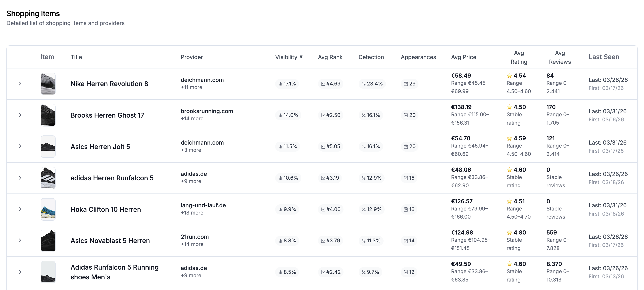
Task: Click the 17.1% visibility bar-chart icon
Action: click(x=280, y=84)
